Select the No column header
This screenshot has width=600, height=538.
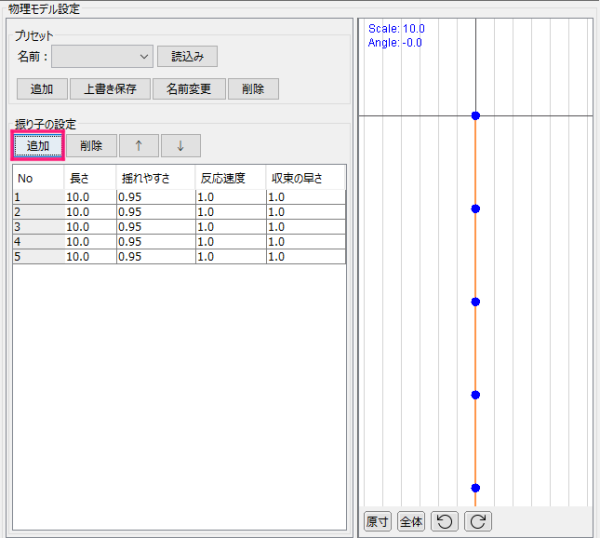38,178
